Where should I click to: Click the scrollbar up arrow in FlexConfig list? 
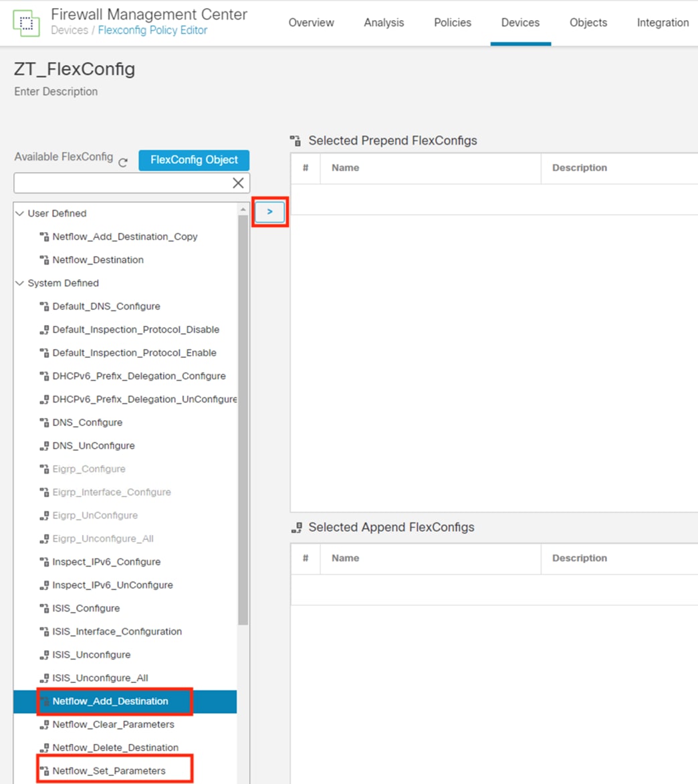tap(243, 209)
